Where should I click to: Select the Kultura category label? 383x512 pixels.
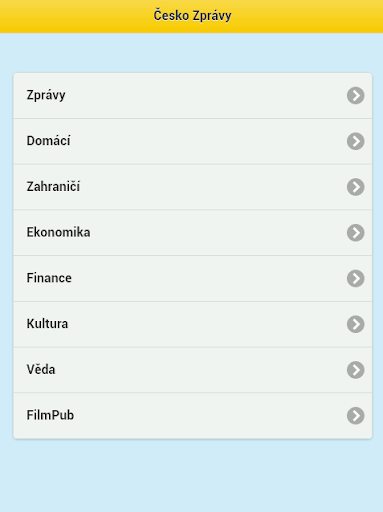point(47,324)
